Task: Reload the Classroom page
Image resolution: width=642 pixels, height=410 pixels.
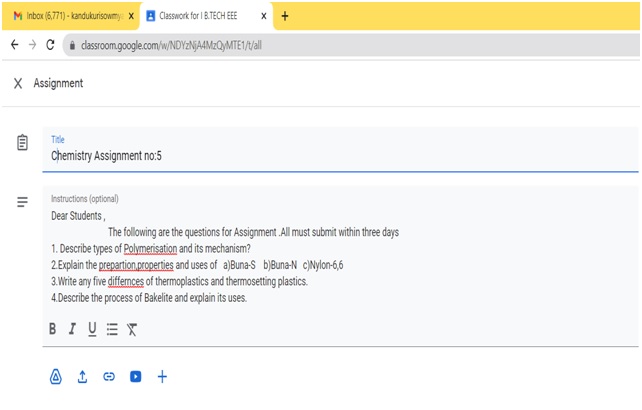Action: [50, 46]
